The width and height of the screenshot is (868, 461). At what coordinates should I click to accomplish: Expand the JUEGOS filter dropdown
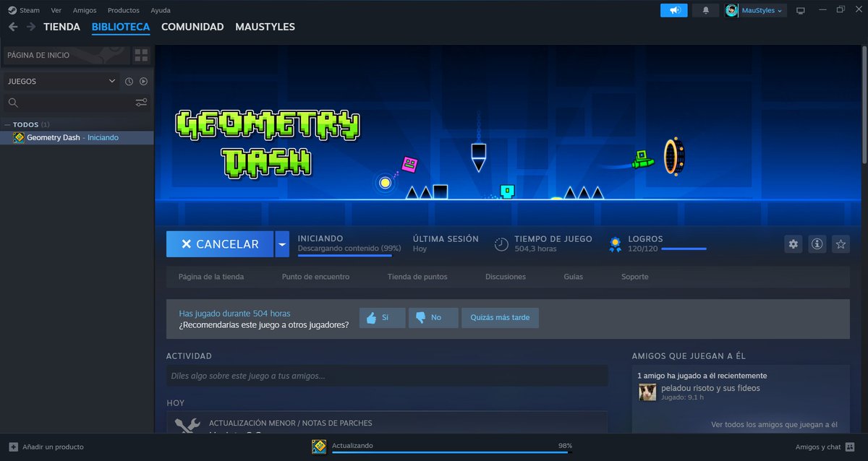click(x=61, y=82)
